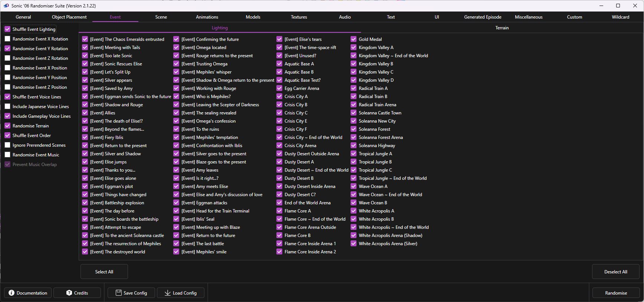Viewport: 644px width, 302px height.
Task: Uncheck Wave Ocean B
Action: coord(354,202)
